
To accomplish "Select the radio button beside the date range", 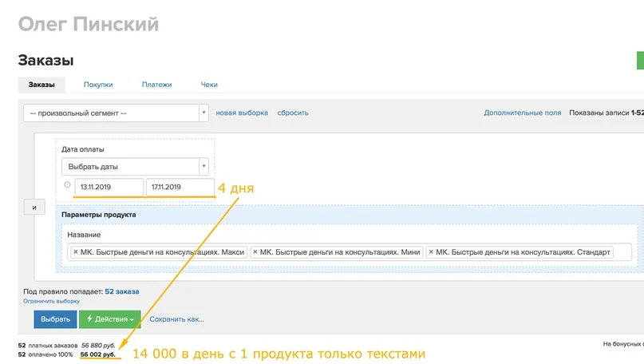I will [x=67, y=185].
